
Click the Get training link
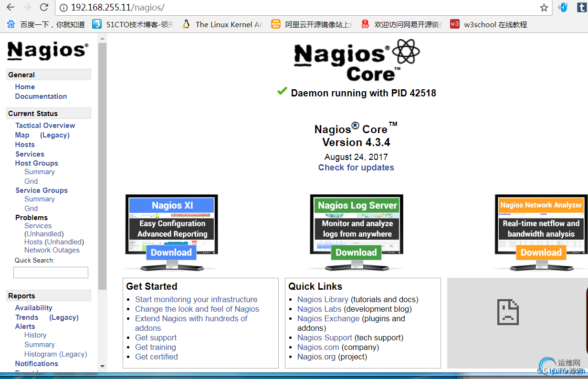coord(156,347)
